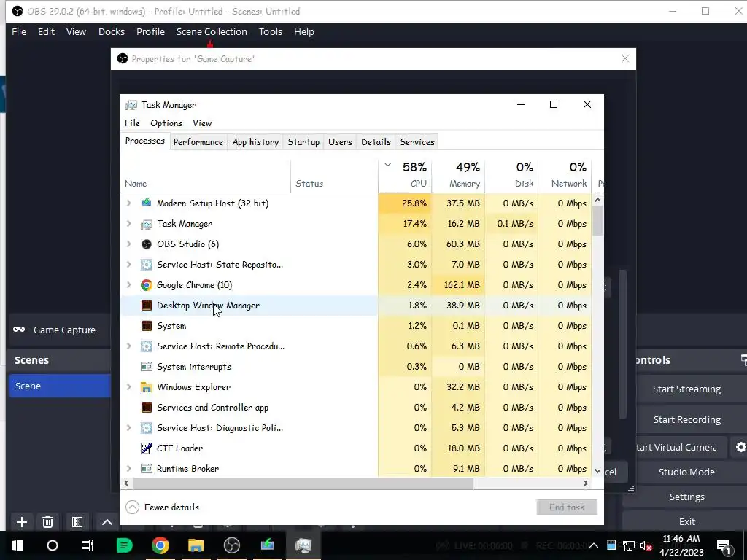Click the Runtime Broker process icon

click(x=146, y=469)
